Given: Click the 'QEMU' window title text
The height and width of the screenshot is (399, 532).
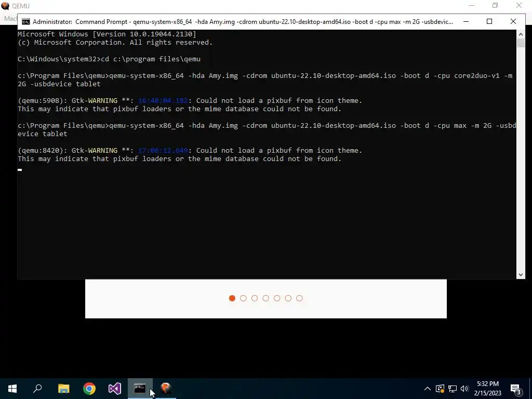Looking at the screenshot, I should (21, 6).
